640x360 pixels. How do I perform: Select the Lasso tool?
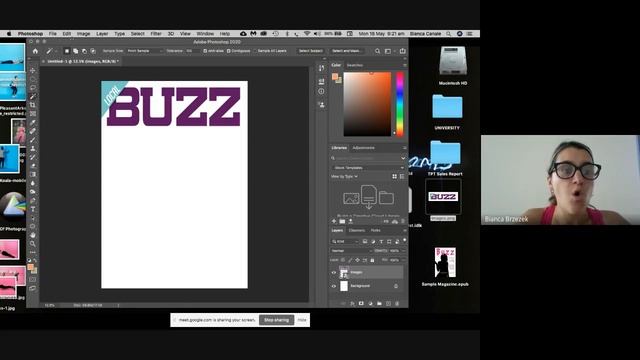(33, 87)
